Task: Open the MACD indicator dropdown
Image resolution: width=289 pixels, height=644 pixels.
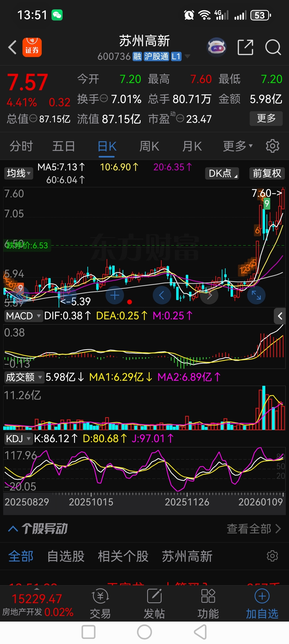Action: click(x=23, y=316)
